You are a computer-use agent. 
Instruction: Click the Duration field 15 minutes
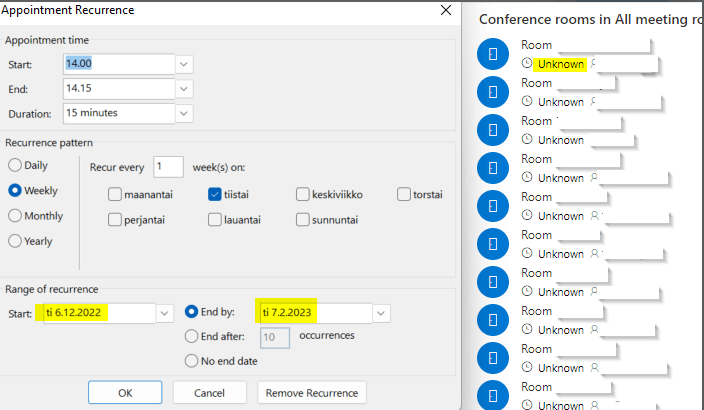pos(119,113)
